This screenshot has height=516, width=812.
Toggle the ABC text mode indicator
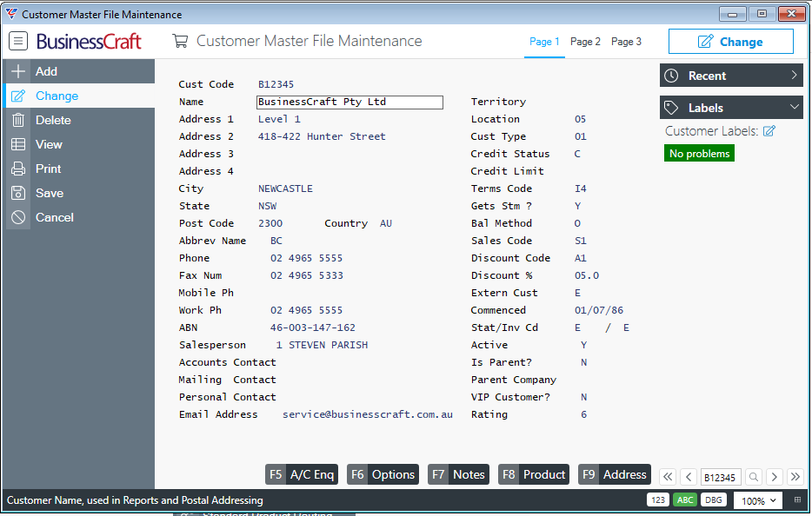(x=685, y=500)
